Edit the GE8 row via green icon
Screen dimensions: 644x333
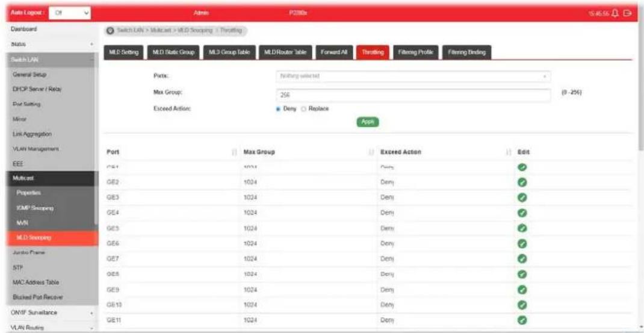[x=522, y=274]
